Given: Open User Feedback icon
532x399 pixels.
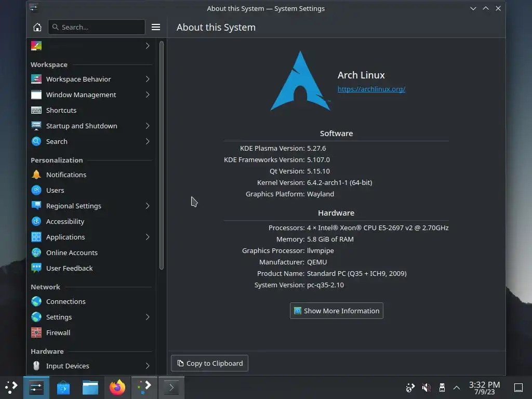Looking at the screenshot, I should (x=36, y=269).
